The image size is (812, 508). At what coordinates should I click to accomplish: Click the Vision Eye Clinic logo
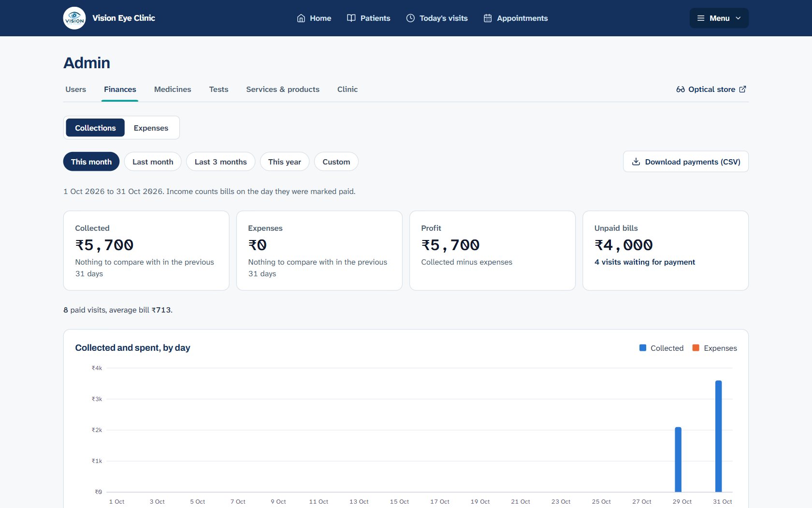(x=74, y=18)
